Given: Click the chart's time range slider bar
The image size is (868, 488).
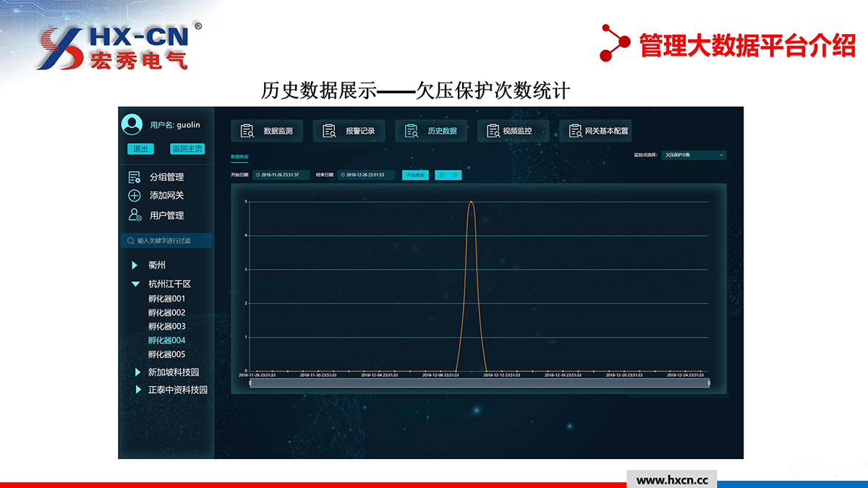Looking at the screenshot, I should 479,383.
